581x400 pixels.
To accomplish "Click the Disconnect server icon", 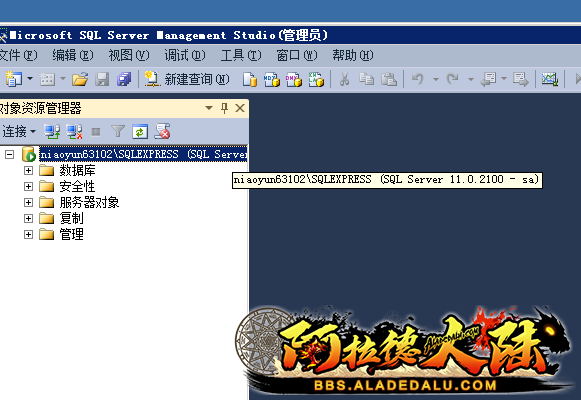I will click(x=74, y=131).
